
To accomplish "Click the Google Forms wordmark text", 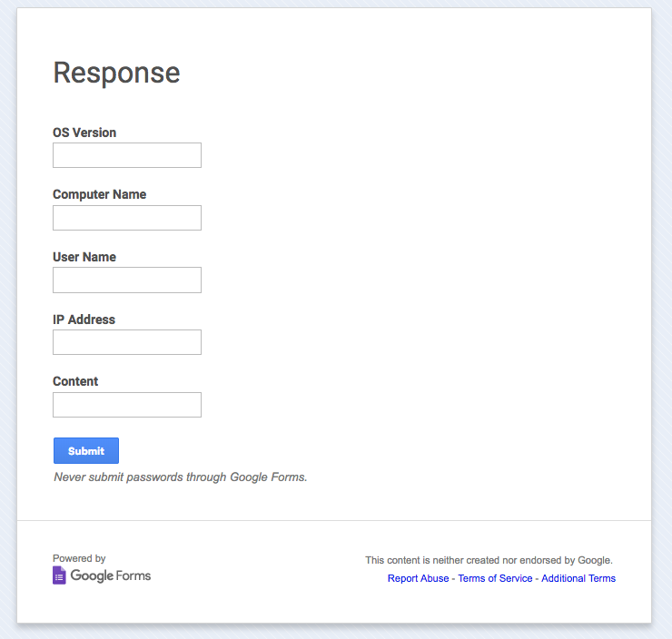I will coord(111,575).
